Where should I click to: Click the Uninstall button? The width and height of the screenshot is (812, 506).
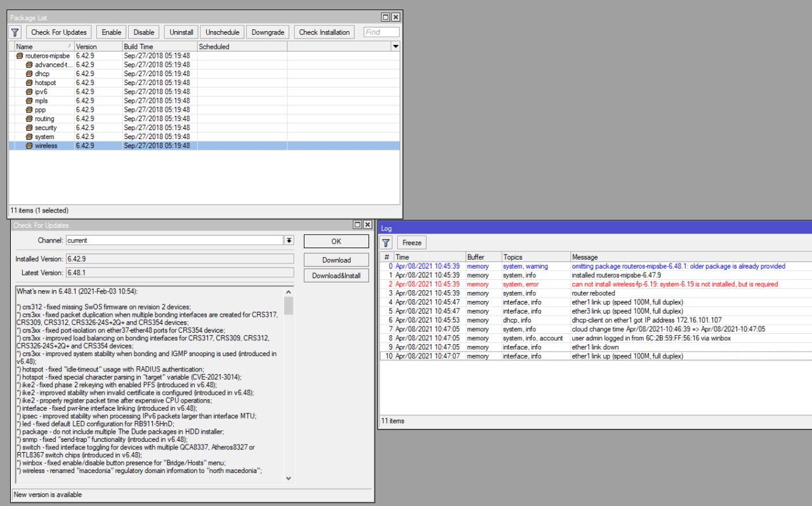point(181,32)
